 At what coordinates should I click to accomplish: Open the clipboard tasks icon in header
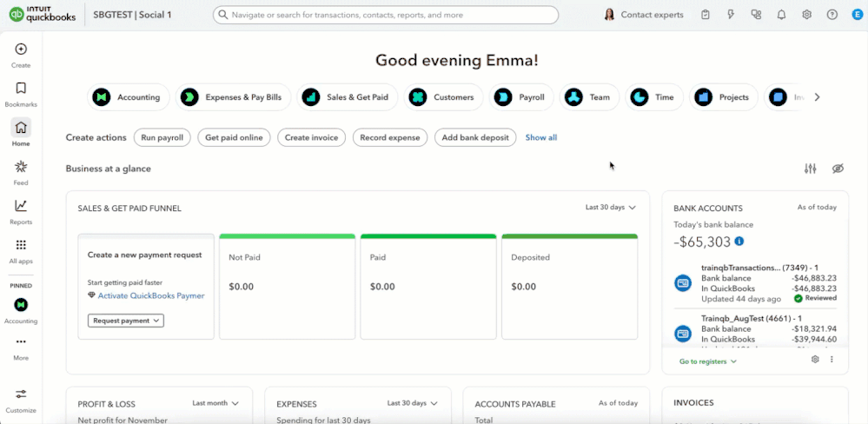pyautogui.click(x=706, y=15)
